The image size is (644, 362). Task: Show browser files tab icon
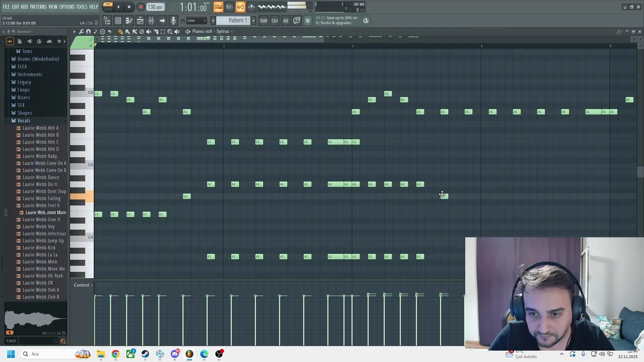tap(20, 41)
